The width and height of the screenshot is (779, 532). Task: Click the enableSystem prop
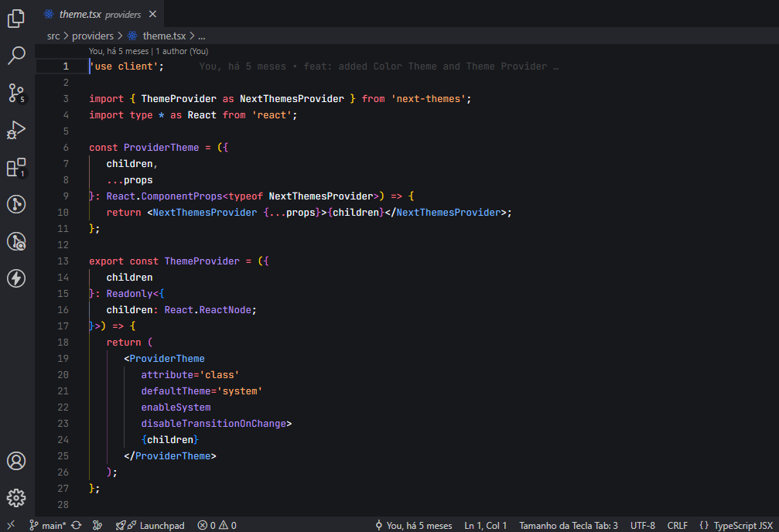click(176, 408)
